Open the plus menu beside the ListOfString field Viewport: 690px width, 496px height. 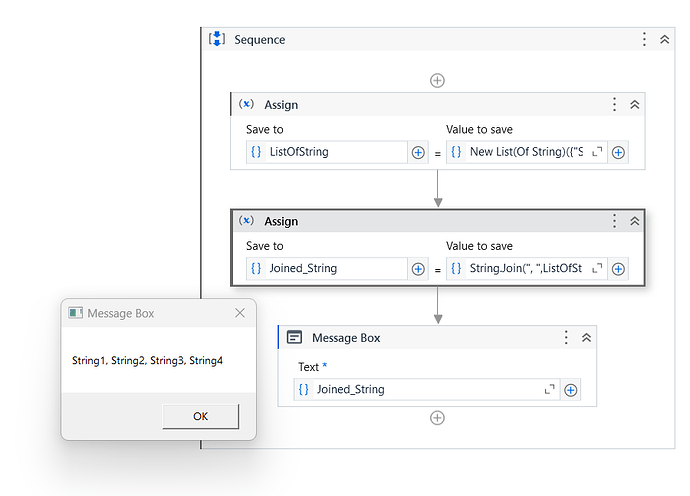coord(418,152)
